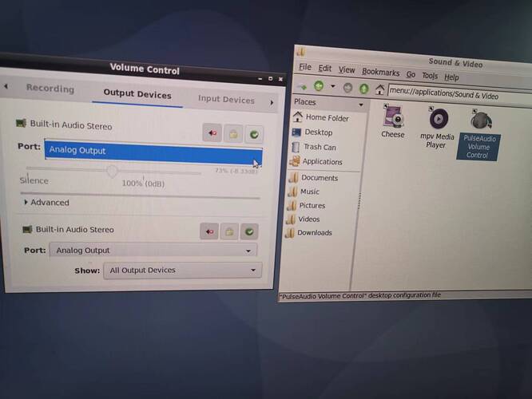Viewport: 532px width, 399px height.
Task: Click the 100% (0dB) volume mark label
Action: (x=143, y=184)
